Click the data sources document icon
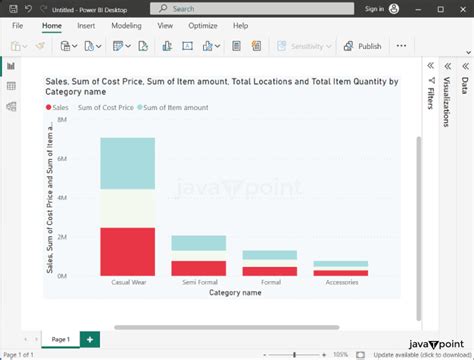The width and height of the screenshot is (474, 360). click(89, 46)
